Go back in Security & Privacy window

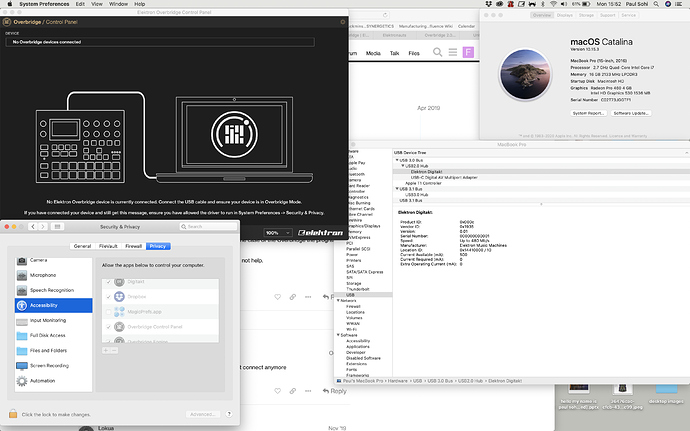[33, 226]
